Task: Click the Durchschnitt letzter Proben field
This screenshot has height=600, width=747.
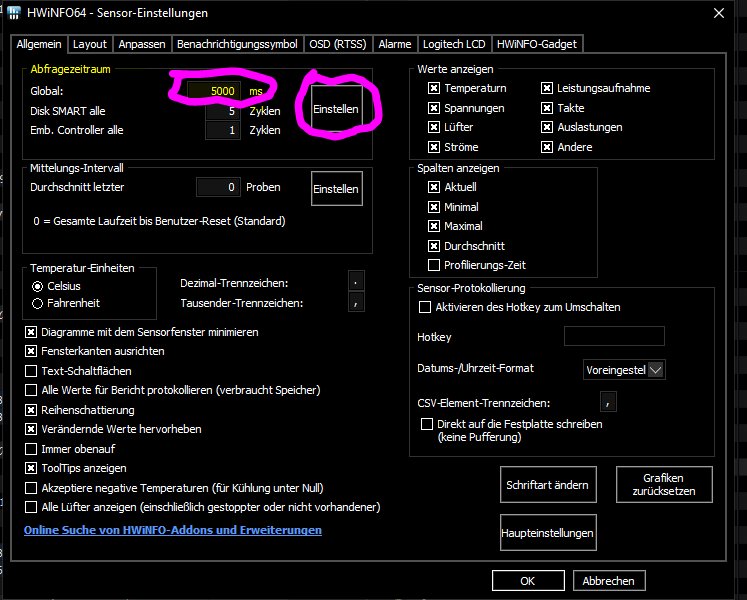Action: (218, 187)
